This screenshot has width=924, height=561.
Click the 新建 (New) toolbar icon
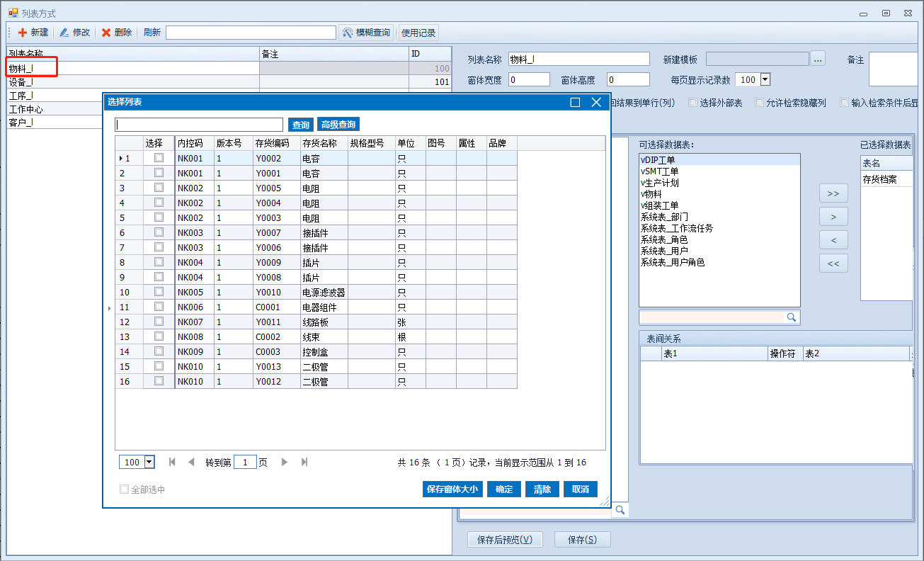click(x=22, y=33)
